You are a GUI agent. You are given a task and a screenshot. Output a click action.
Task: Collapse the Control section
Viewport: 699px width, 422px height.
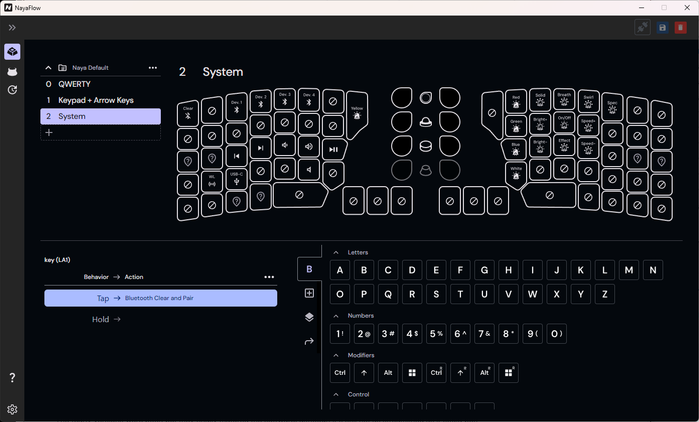[336, 394]
